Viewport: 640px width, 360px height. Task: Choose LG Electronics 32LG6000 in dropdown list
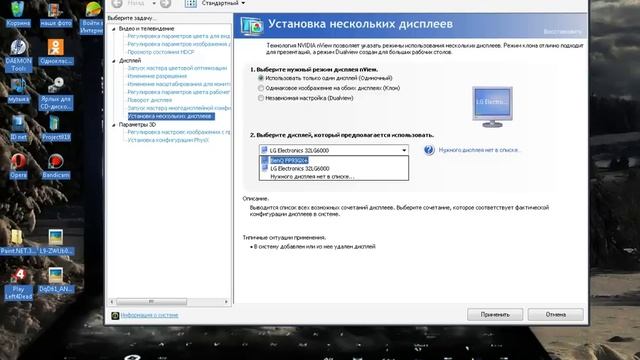click(334, 168)
